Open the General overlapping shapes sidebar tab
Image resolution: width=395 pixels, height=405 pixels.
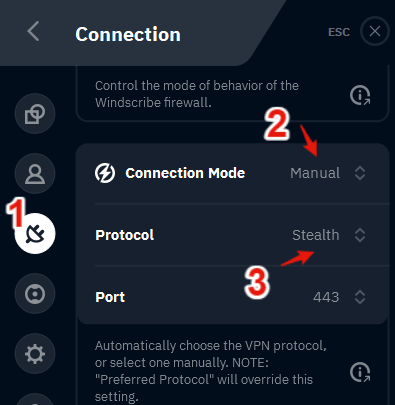point(35,114)
